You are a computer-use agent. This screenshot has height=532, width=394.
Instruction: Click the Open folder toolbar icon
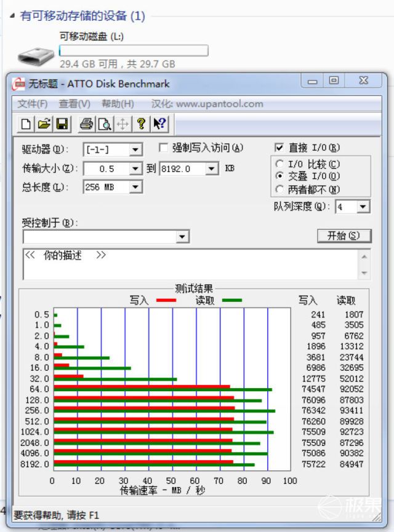click(44, 124)
